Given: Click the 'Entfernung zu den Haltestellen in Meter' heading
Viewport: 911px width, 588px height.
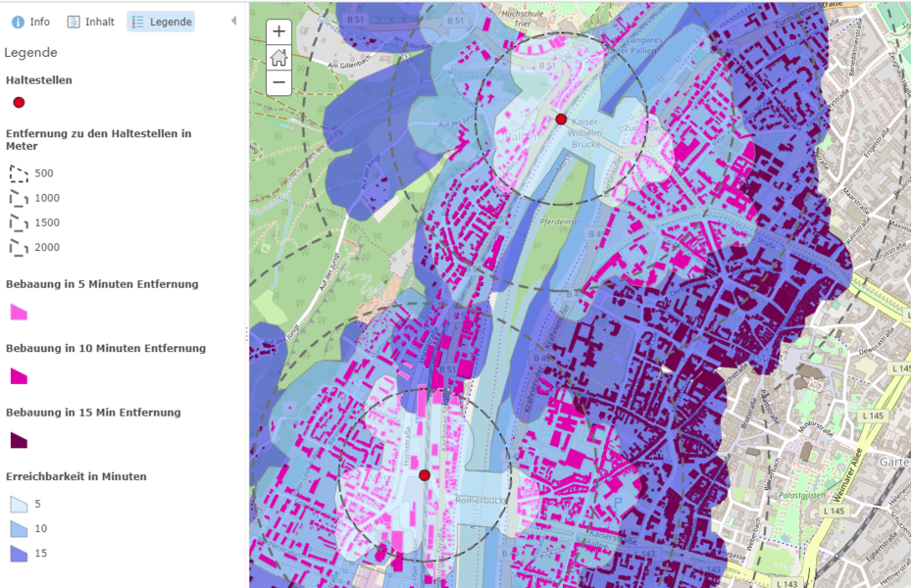Looking at the screenshot, I should [x=99, y=140].
